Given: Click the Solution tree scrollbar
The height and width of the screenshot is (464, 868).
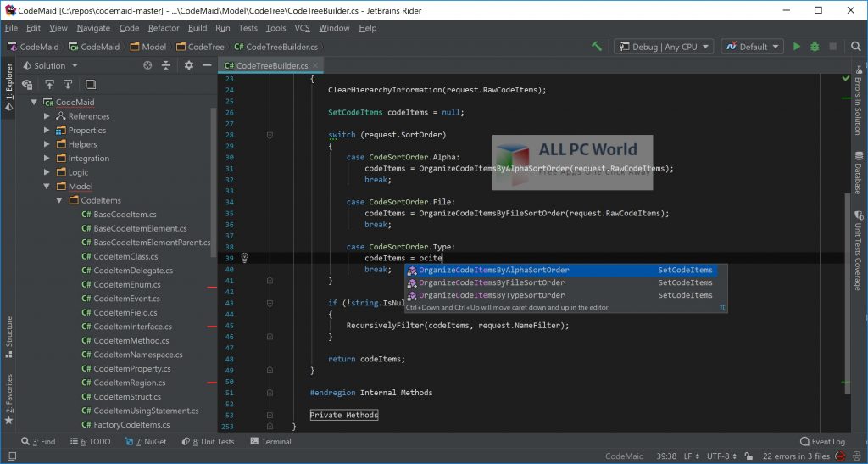Looking at the screenshot, I should pos(214,182).
